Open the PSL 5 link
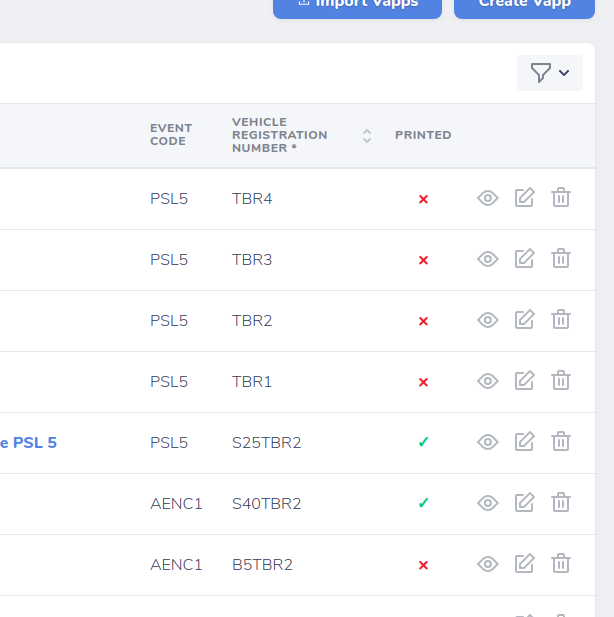Viewport: 614px width, 617px height. click(x=28, y=443)
